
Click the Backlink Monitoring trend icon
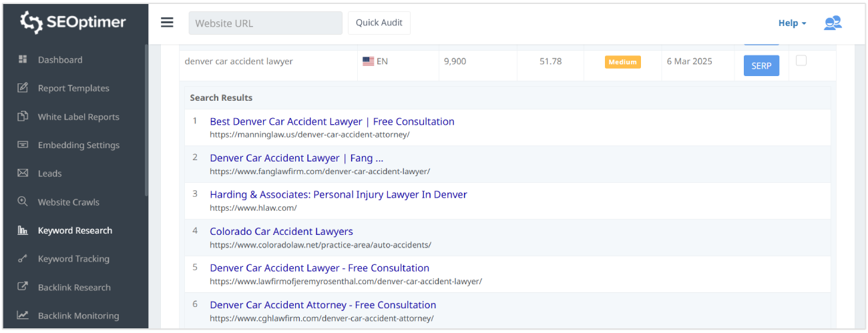tap(23, 316)
